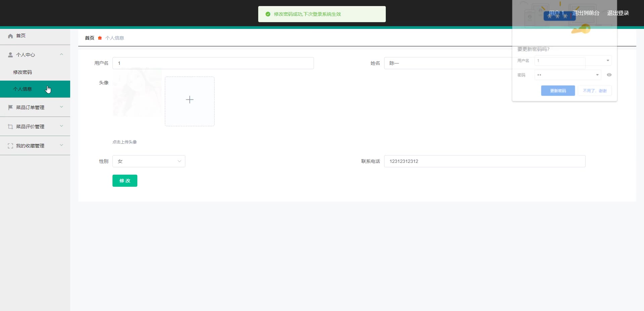This screenshot has width=644, height=311.
Task: Click the 要更新密码吗? popup heading
Action: 533,49
